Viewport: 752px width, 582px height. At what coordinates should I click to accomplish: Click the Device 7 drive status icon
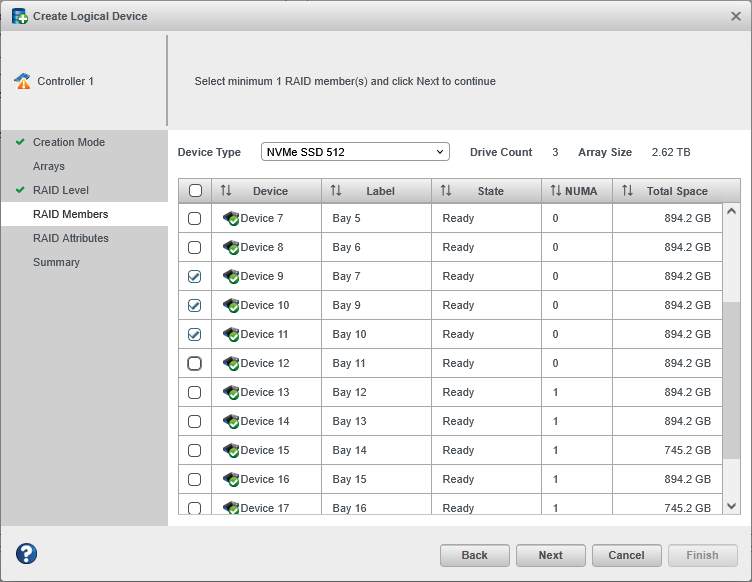click(x=231, y=219)
